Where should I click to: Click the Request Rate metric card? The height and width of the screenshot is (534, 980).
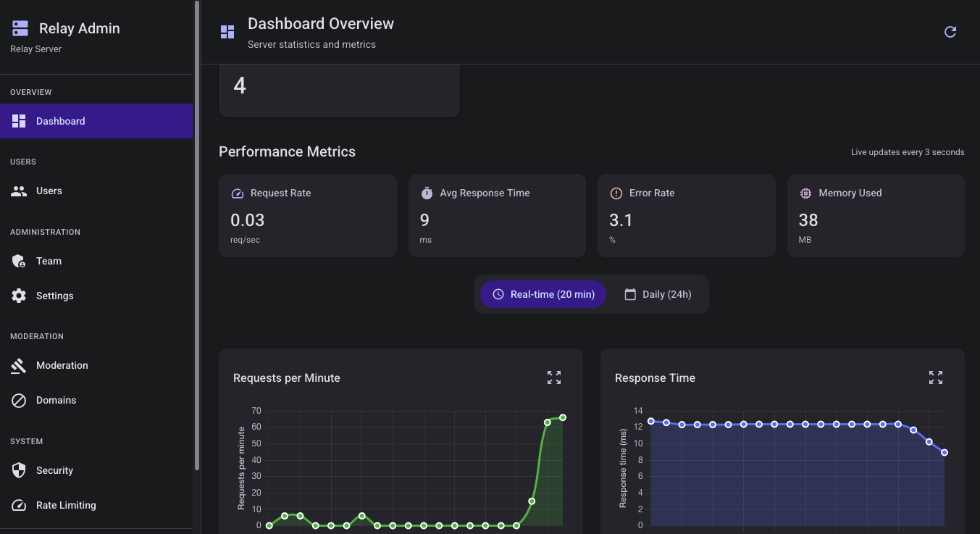click(307, 215)
